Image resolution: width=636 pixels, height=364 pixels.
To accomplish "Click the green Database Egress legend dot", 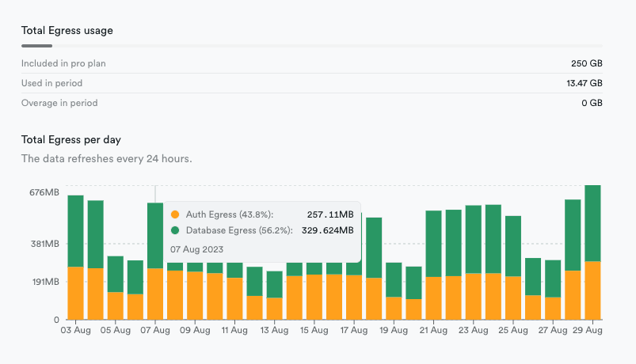I will point(176,230).
